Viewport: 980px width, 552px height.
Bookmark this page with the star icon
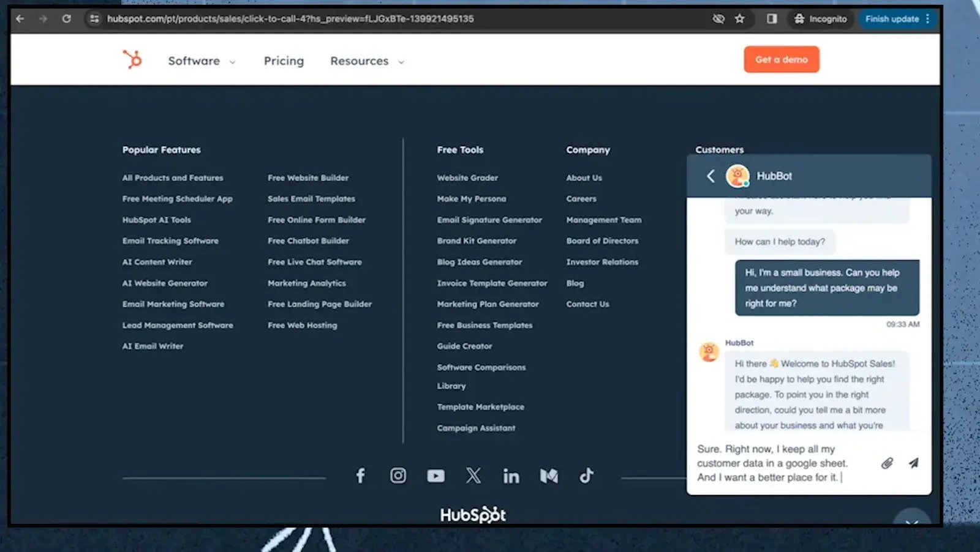(x=740, y=19)
